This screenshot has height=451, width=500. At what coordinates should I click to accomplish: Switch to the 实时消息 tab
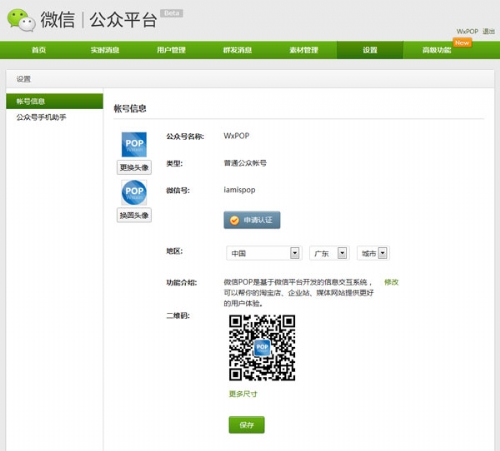click(x=105, y=50)
